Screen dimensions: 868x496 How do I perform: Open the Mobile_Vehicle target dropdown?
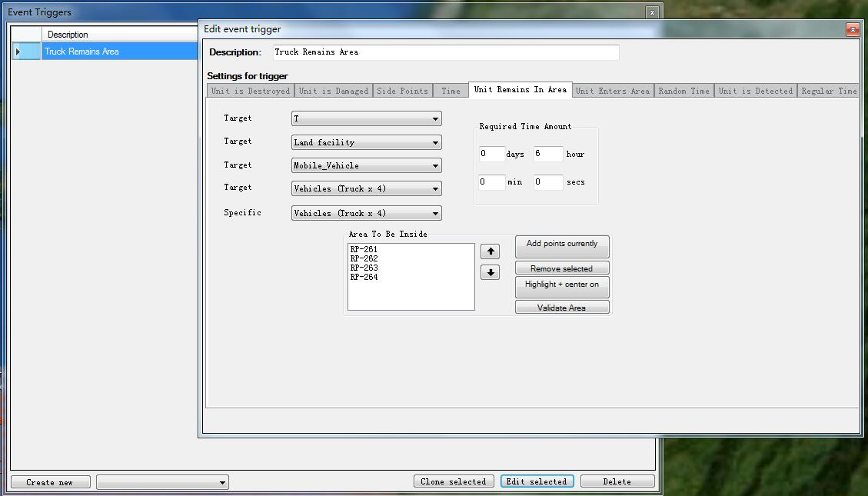click(367, 165)
